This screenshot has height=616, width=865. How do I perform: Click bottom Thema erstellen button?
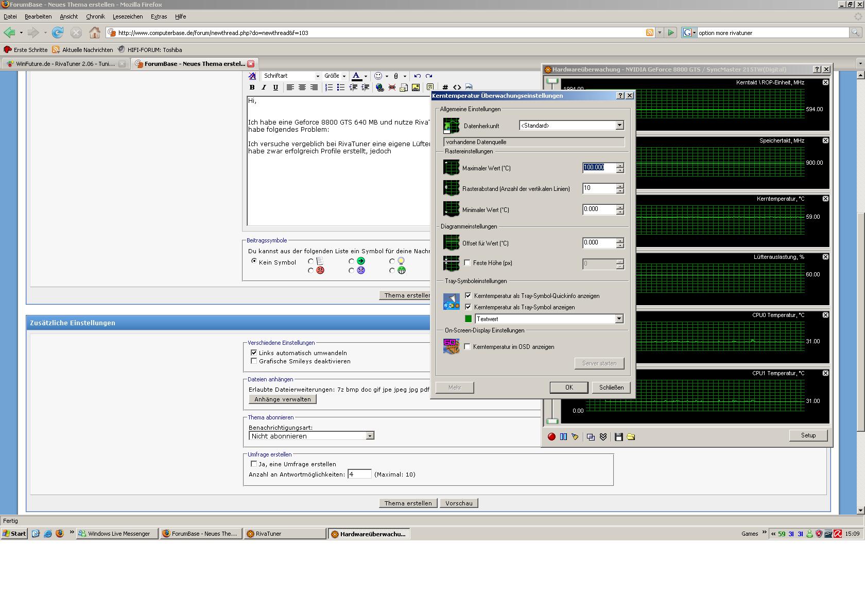click(408, 503)
